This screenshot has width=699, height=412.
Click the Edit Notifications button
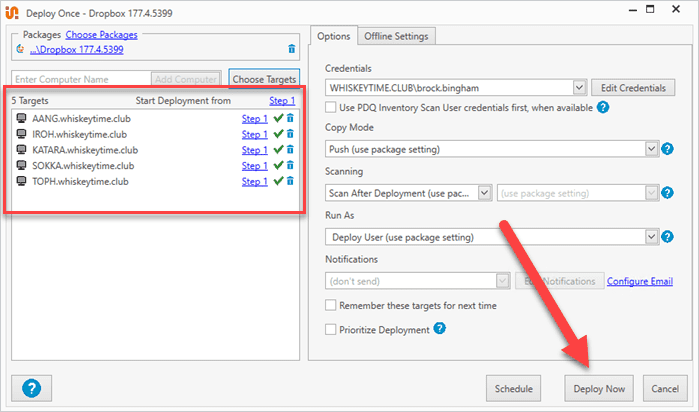click(x=559, y=281)
